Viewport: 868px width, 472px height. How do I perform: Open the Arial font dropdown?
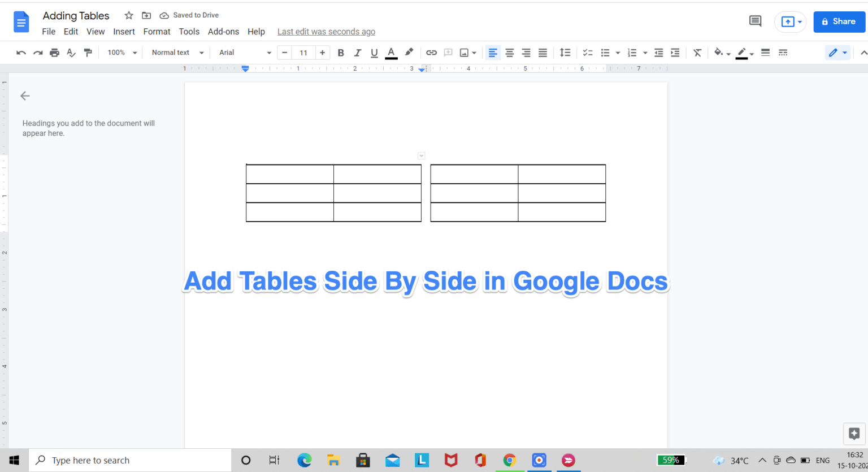243,52
